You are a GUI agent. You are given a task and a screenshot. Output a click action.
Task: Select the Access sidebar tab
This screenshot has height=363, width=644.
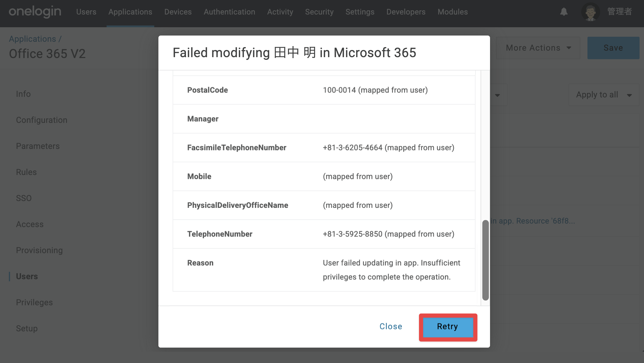pos(30,224)
